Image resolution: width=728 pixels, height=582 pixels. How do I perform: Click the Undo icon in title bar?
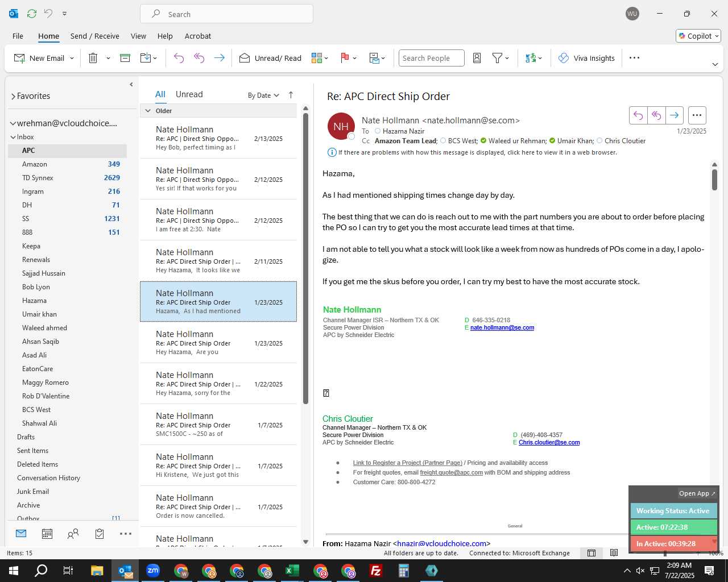pos(48,14)
